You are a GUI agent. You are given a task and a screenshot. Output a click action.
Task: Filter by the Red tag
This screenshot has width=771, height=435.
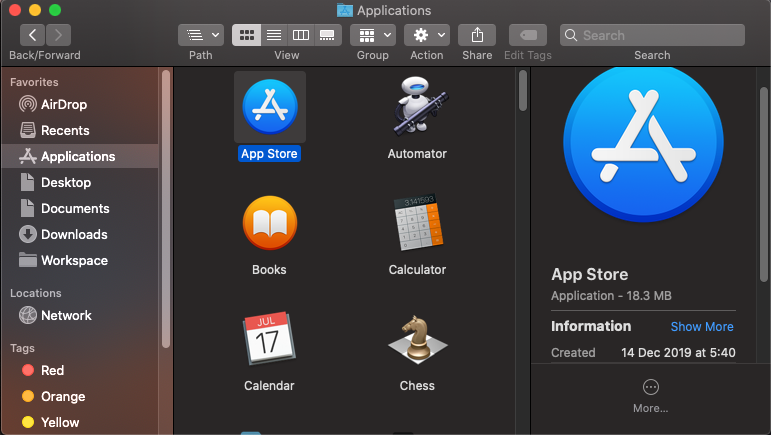pos(80,370)
